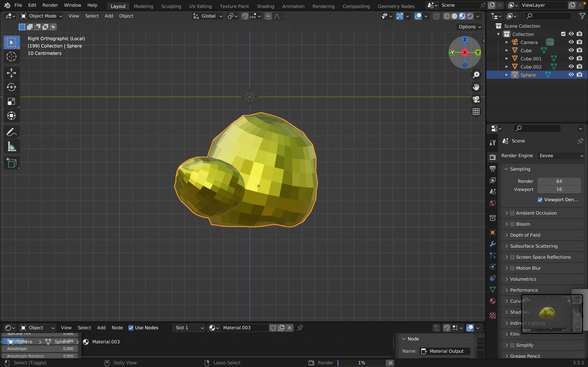Activate the Measure tool

[11, 146]
